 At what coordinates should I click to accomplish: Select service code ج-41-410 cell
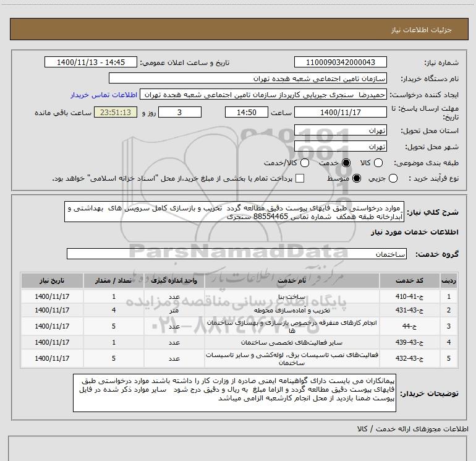tap(409, 296)
